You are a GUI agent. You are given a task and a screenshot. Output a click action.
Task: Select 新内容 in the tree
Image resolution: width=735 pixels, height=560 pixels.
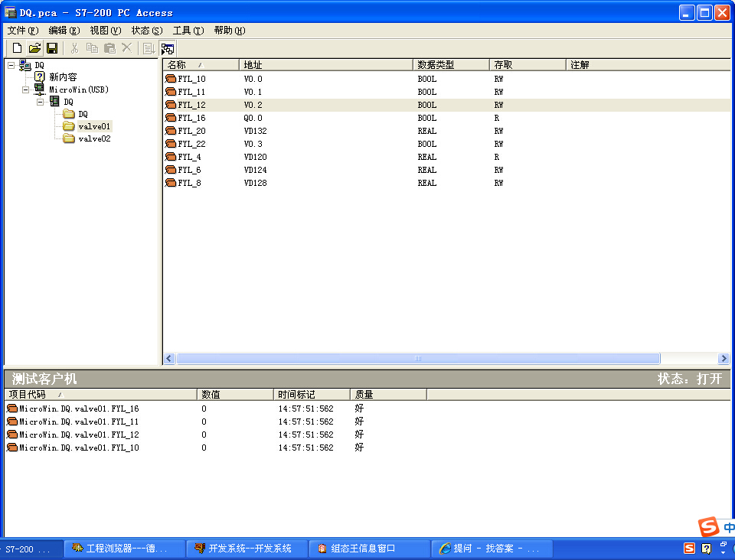click(63, 77)
